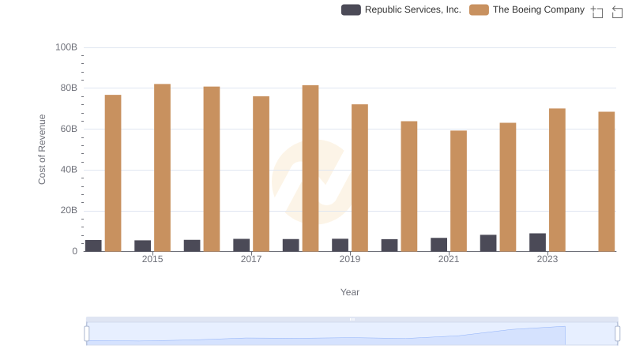Click the 2017 x-axis label
The width and height of the screenshot is (632, 364).
pos(251,259)
